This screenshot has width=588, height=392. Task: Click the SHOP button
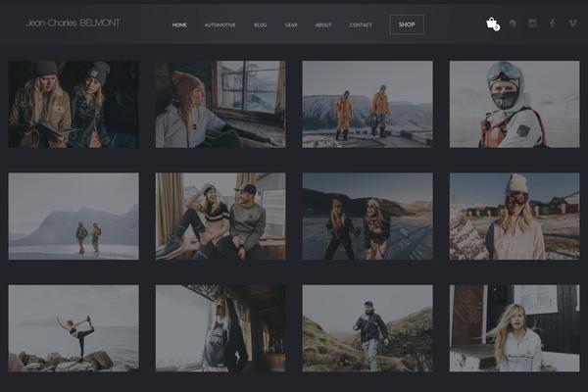(407, 24)
